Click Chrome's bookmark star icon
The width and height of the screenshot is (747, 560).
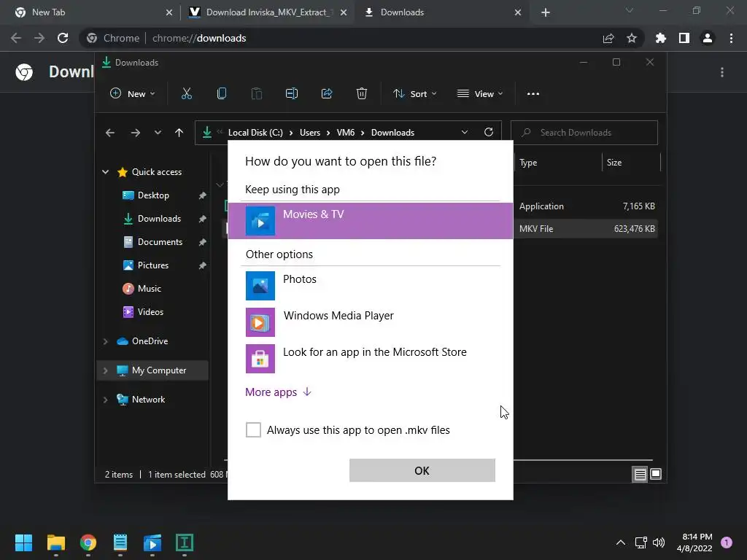[632, 38]
